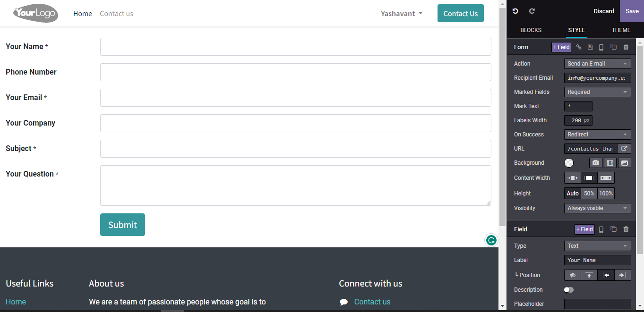
Task: Hide the label using Position eye icon
Action: click(573, 275)
